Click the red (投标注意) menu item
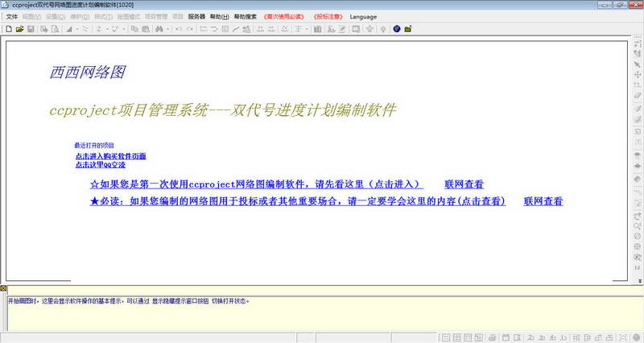The image size is (644, 343). 328,17
